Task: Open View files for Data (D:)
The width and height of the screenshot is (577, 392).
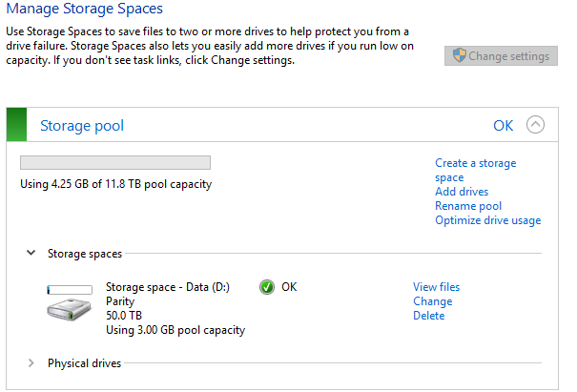Action: coord(436,287)
